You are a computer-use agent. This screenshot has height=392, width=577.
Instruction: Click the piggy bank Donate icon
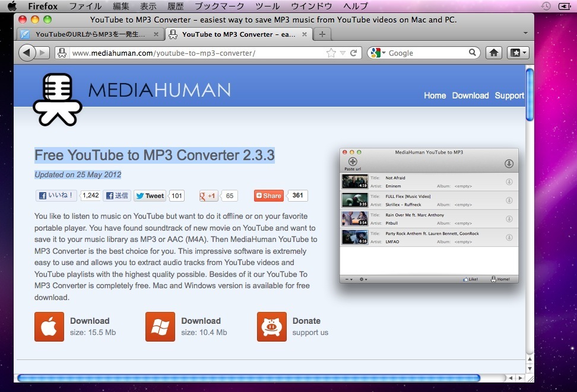(271, 327)
